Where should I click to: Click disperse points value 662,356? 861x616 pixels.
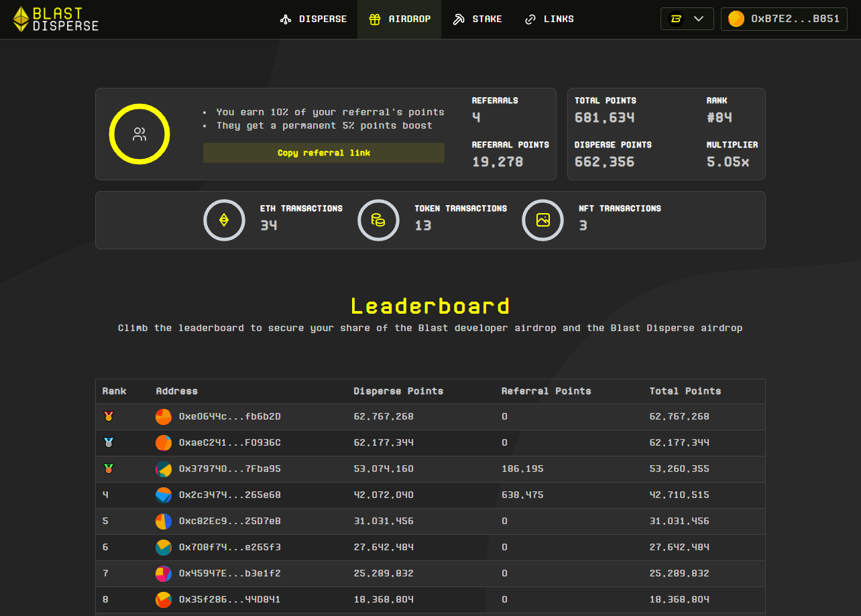click(x=604, y=162)
